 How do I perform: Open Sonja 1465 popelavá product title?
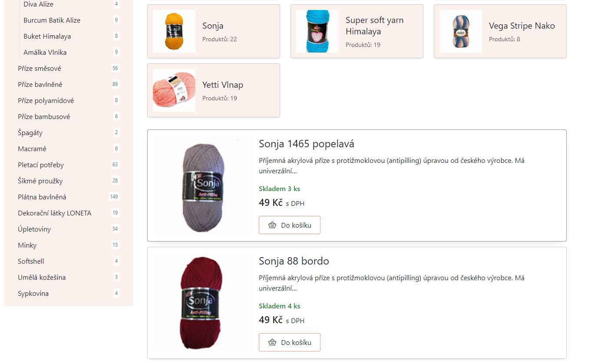307,144
